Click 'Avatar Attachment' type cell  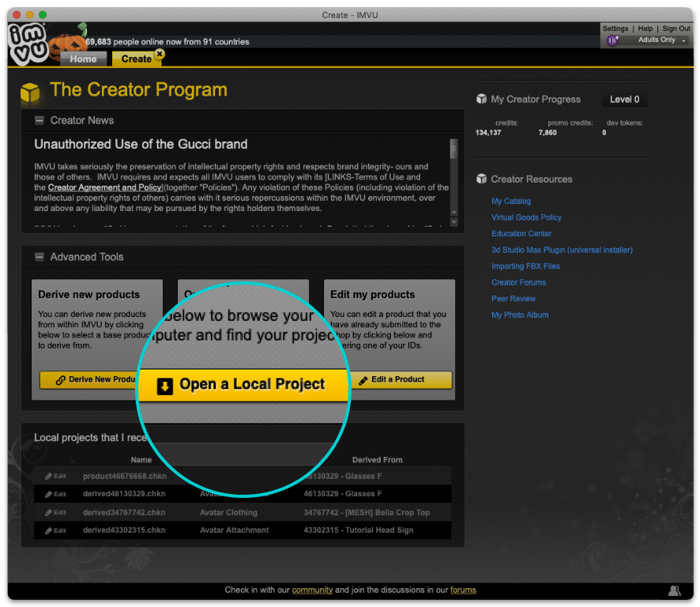(235, 530)
